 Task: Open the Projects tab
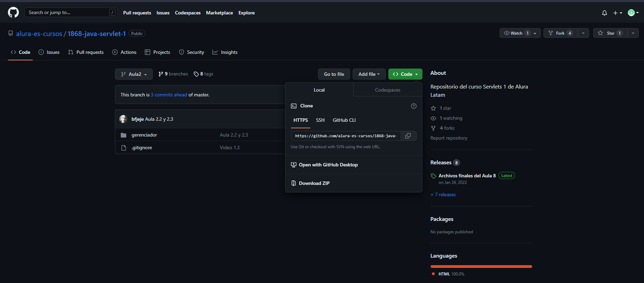click(157, 52)
